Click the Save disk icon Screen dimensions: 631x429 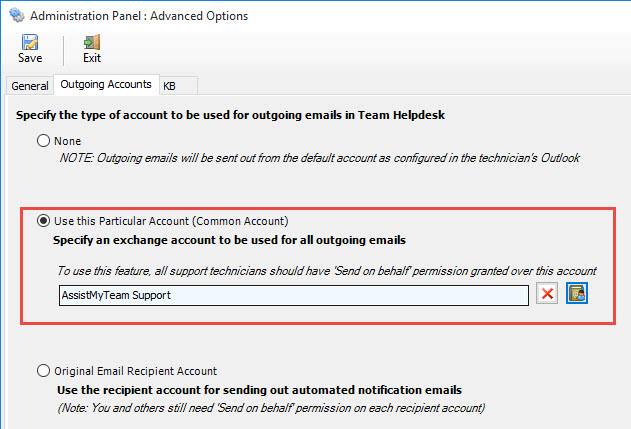30,42
